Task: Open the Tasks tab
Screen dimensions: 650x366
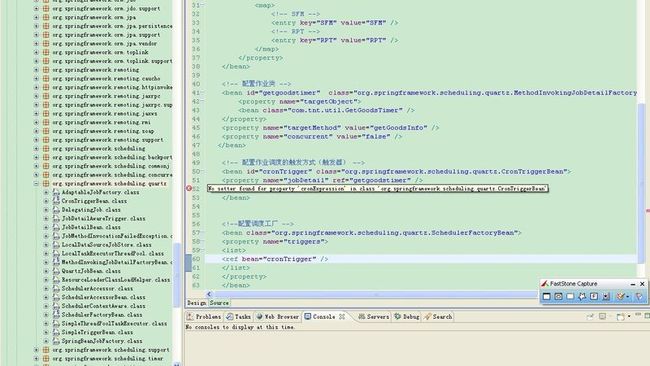Action: 238,317
